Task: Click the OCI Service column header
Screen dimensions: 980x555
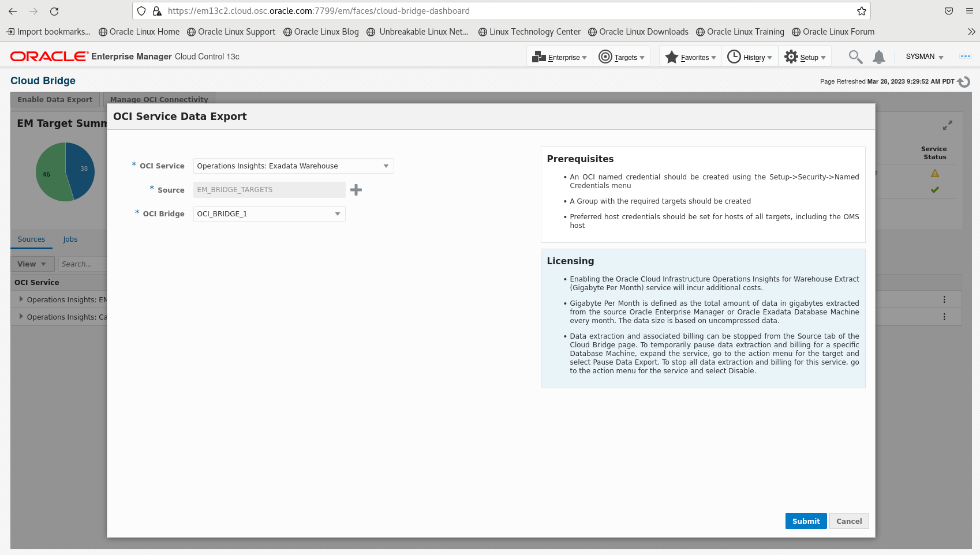Action: coord(37,283)
